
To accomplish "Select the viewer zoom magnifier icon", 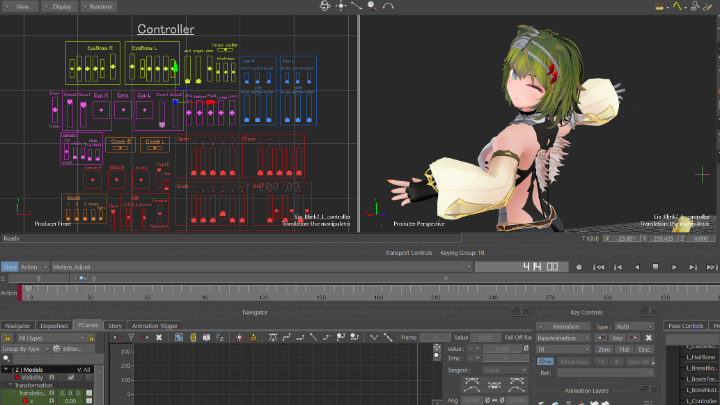I will [x=372, y=6].
